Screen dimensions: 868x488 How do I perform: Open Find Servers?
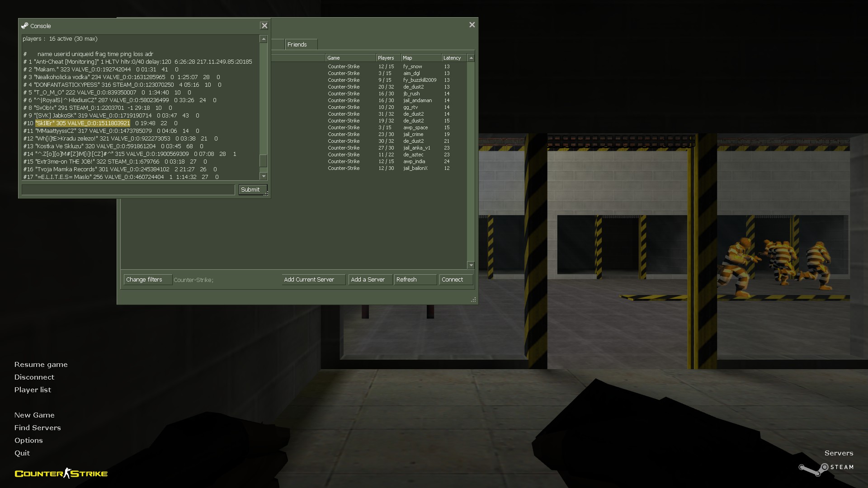click(x=37, y=428)
